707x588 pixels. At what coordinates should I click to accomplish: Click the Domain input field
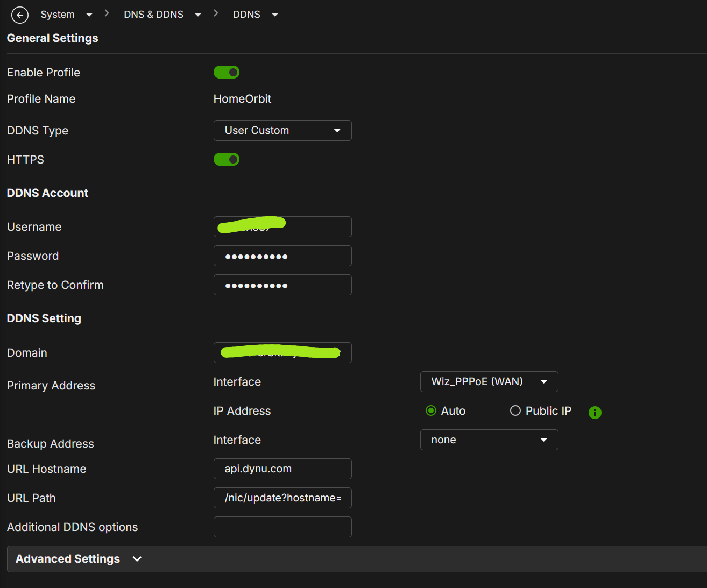tap(282, 353)
